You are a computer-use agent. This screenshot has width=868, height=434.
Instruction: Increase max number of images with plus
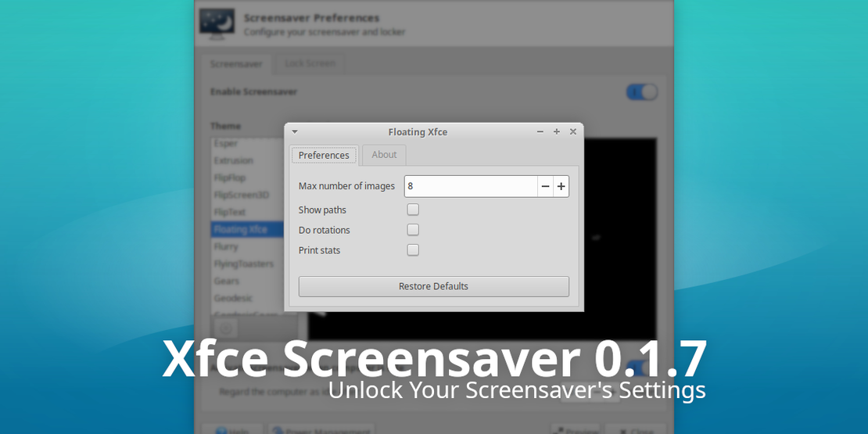(x=561, y=187)
